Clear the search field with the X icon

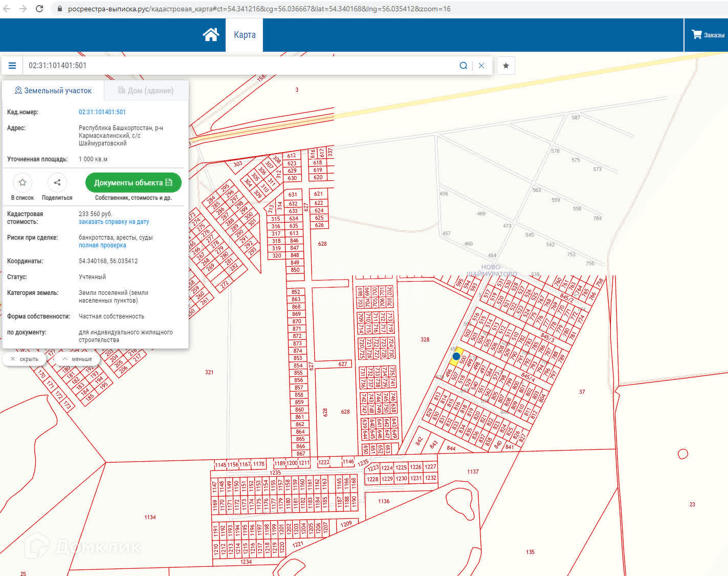(x=481, y=66)
